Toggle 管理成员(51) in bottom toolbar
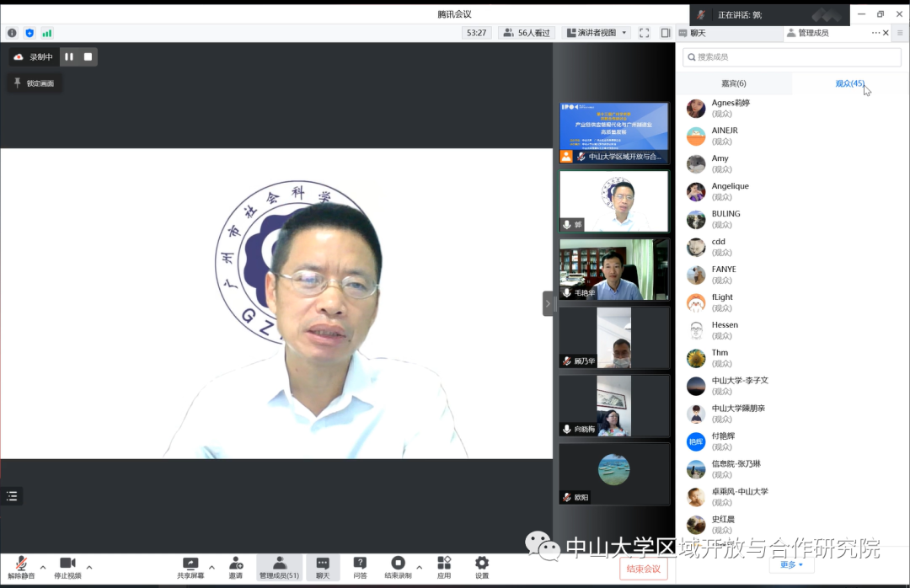This screenshot has height=588, width=910. (x=279, y=568)
